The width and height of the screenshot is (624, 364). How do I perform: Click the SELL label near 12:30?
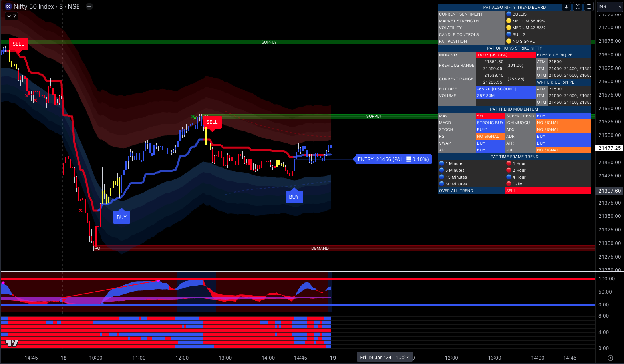pos(212,122)
